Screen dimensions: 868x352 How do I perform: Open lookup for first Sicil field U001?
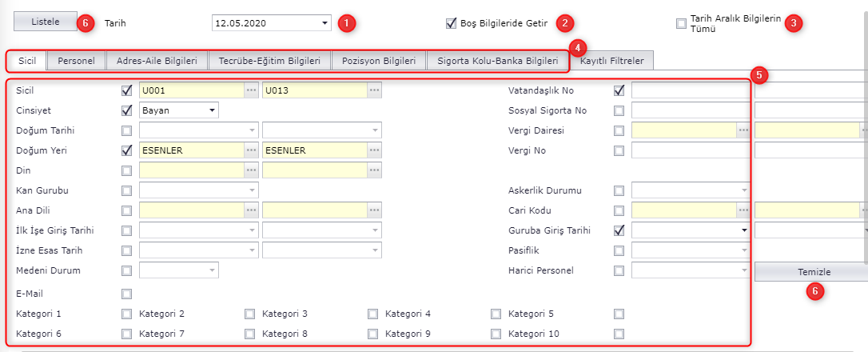(x=252, y=90)
